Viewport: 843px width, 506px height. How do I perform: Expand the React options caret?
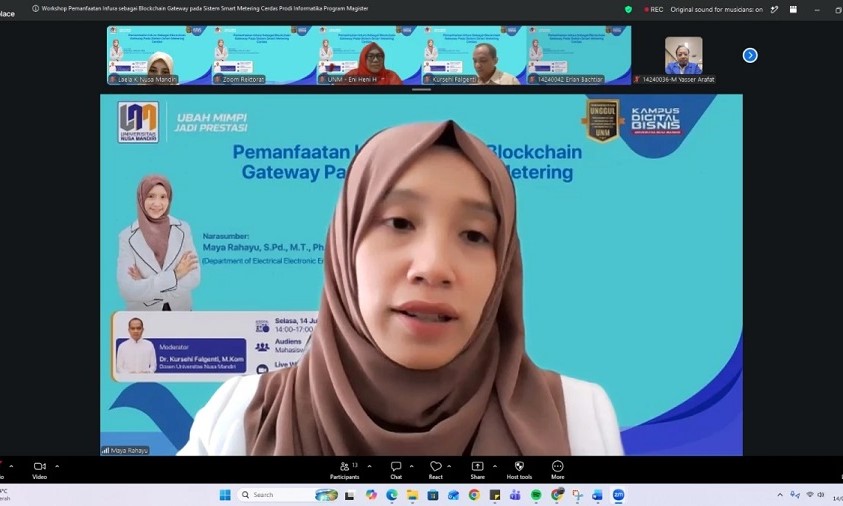(x=449, y=466)
